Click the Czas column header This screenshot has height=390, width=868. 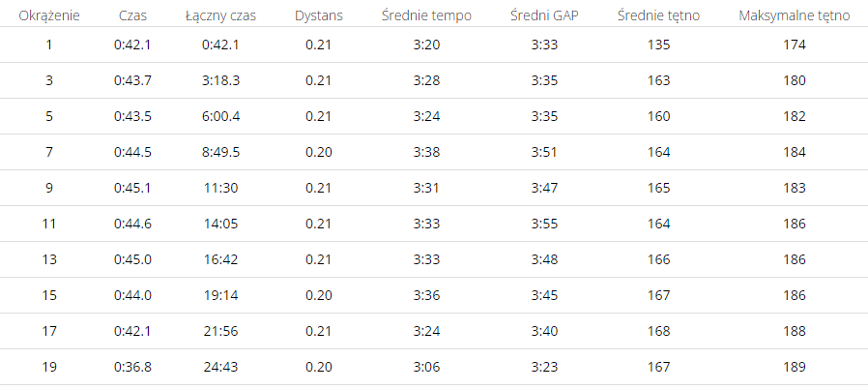(132, 16)
